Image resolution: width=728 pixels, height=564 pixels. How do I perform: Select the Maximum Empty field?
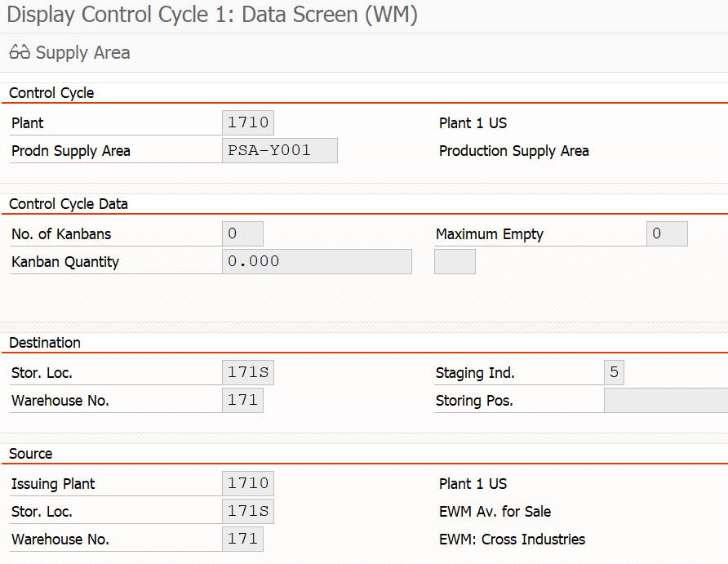tap(667, 233)
